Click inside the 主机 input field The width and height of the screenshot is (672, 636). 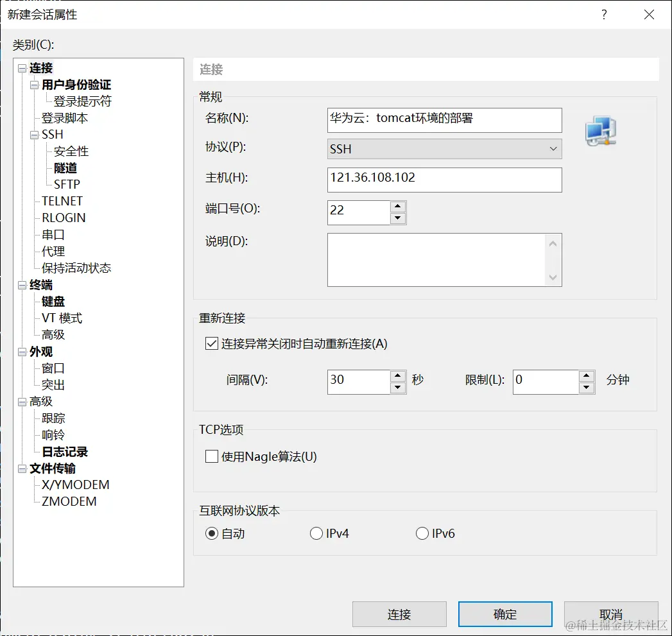click(443, 180)
